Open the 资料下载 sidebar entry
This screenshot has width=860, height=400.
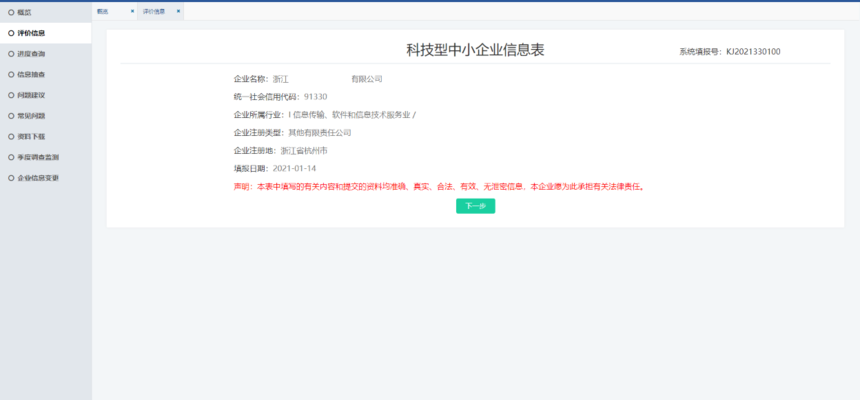pos(45,136)
